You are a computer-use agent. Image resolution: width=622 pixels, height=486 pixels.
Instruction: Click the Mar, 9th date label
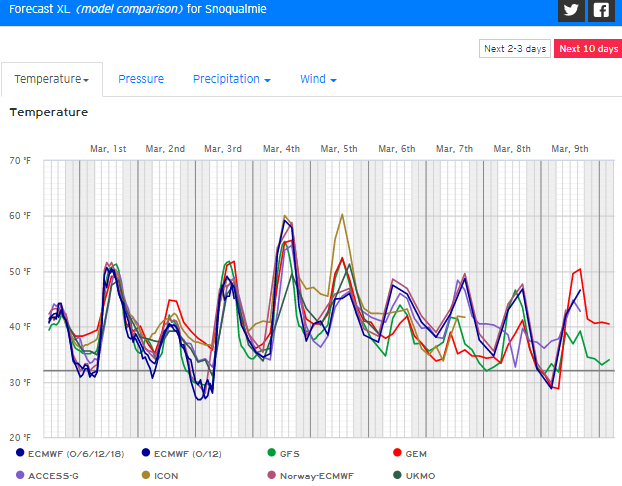point(570,148)
